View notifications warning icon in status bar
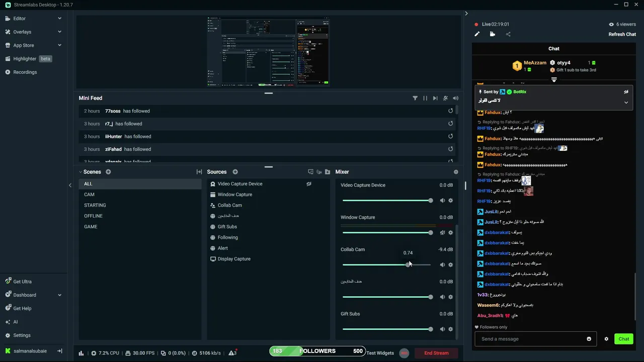This screenshot has width=644, height=362. 232,353
